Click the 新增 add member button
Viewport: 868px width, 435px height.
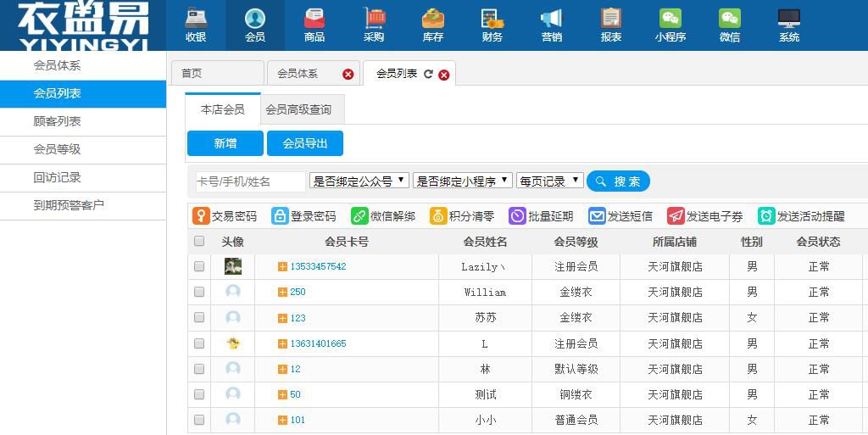tap(225, 143)
